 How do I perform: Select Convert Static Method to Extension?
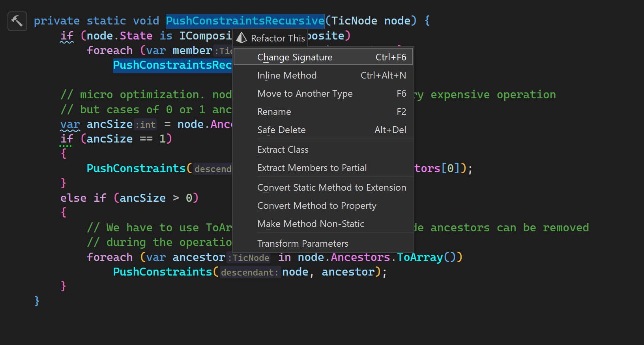tap(323, 187)
